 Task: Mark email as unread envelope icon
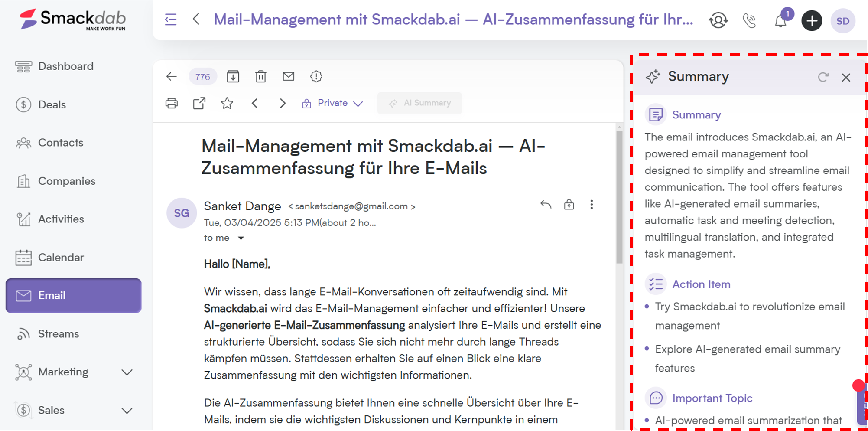[x=289, y=77]
